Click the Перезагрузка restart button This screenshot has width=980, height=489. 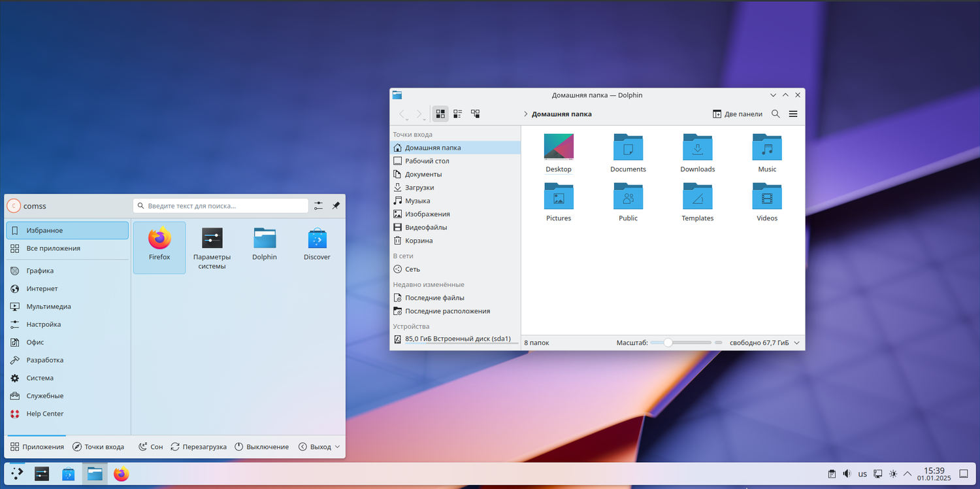[x=199, y=447]
